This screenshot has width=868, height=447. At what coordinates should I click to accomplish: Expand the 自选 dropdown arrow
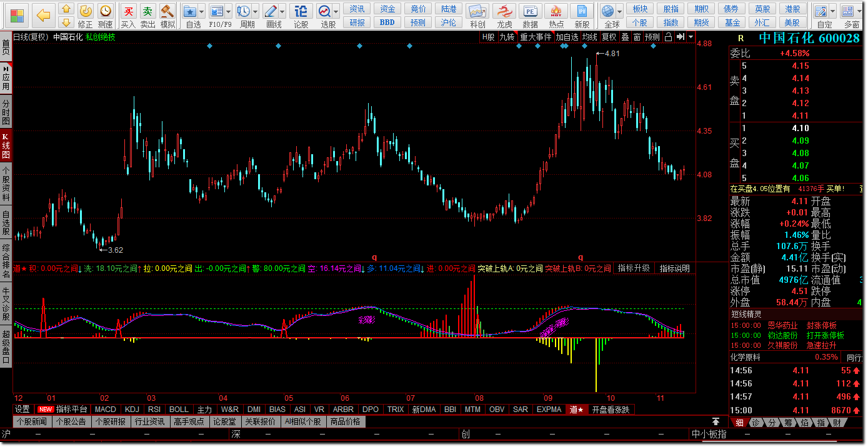pyautogui.click(x=201, y=11)
